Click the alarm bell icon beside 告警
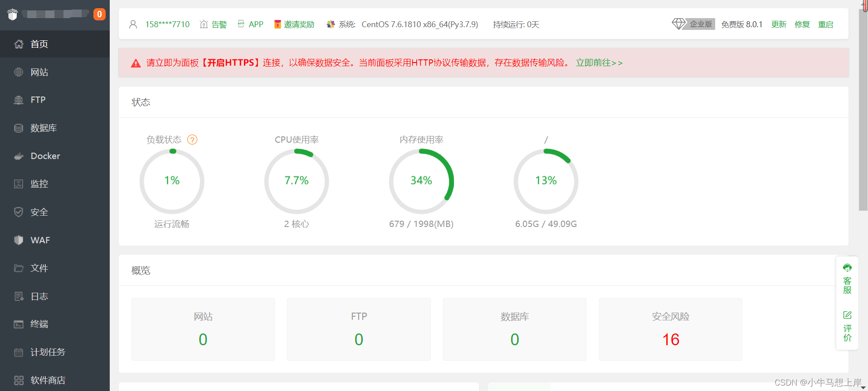This screenshot has width=868, height=391. 204,24
